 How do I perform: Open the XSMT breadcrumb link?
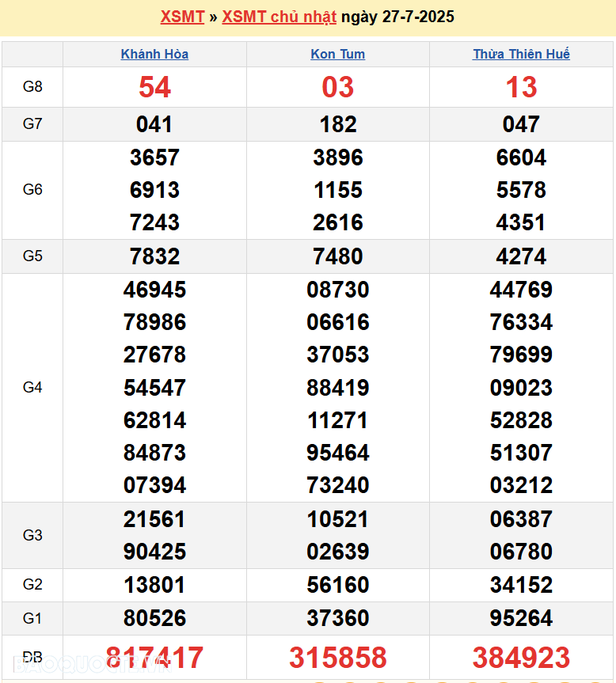[x=182, y=17]
